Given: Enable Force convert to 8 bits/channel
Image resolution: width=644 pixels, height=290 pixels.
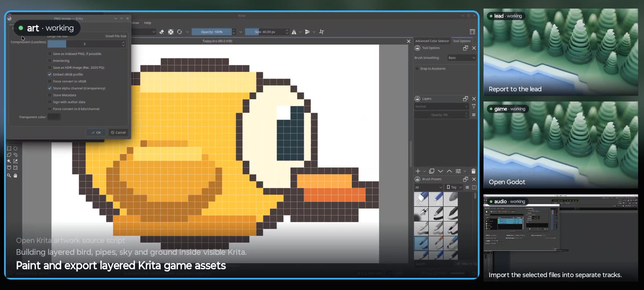Looking at the screenshot, I should [x=50, y=109].
